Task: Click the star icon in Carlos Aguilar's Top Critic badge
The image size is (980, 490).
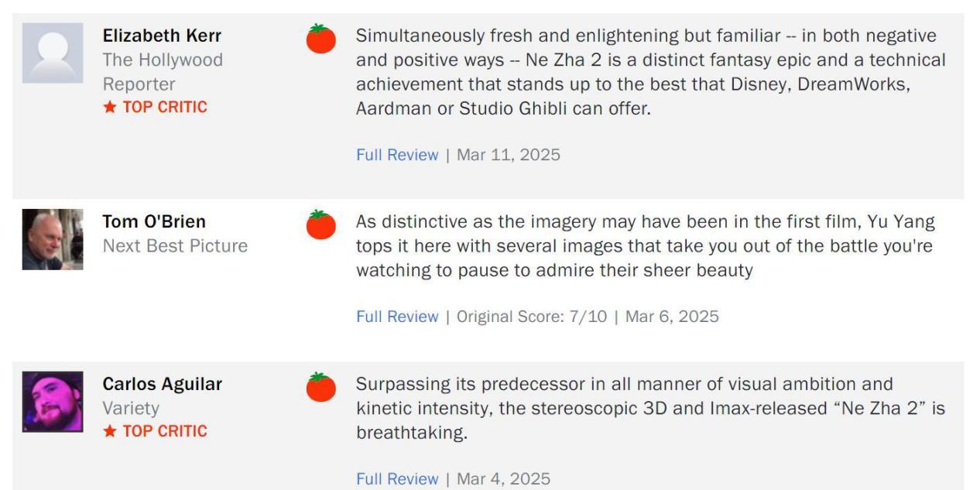Action: click(109, 432)
